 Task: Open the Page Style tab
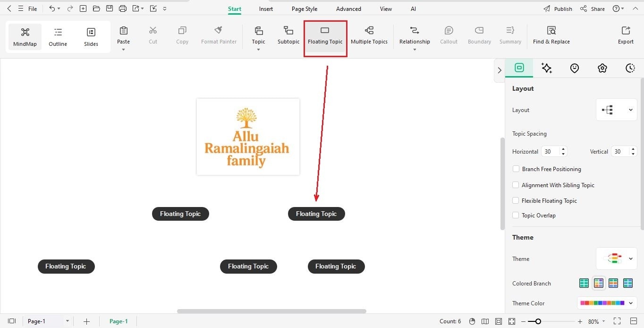click(x=305, y=9)
